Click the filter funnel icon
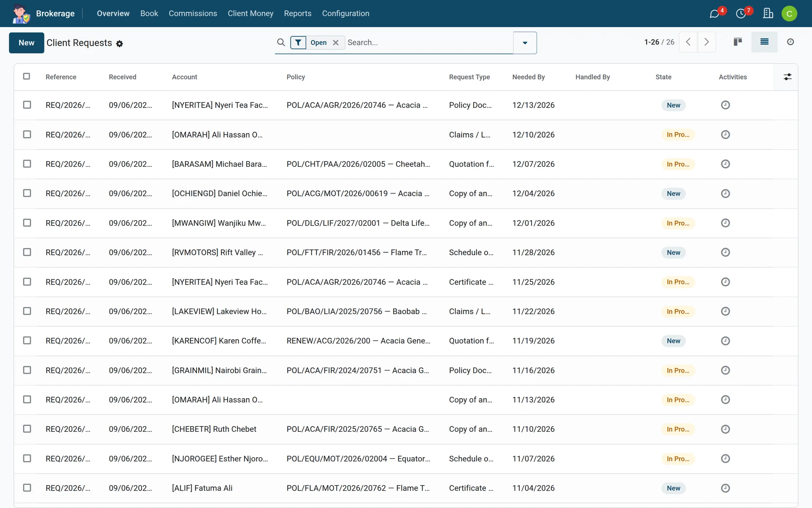 point(298,42)
